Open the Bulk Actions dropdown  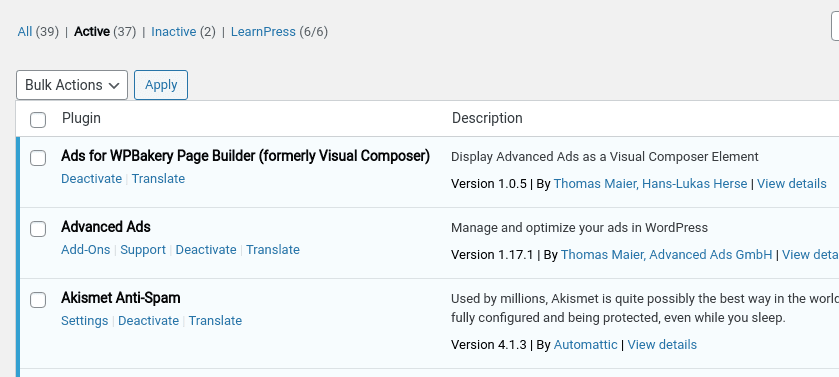pyautogui.click(x=72, y=85)
